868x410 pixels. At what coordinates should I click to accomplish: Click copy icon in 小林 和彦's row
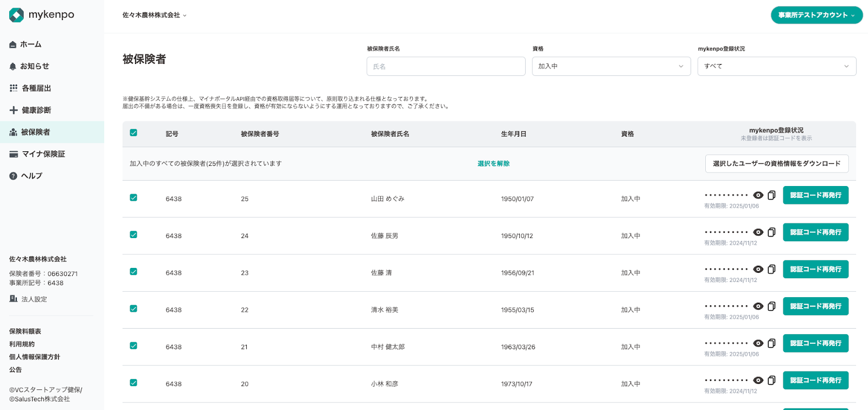pos(771,380)
